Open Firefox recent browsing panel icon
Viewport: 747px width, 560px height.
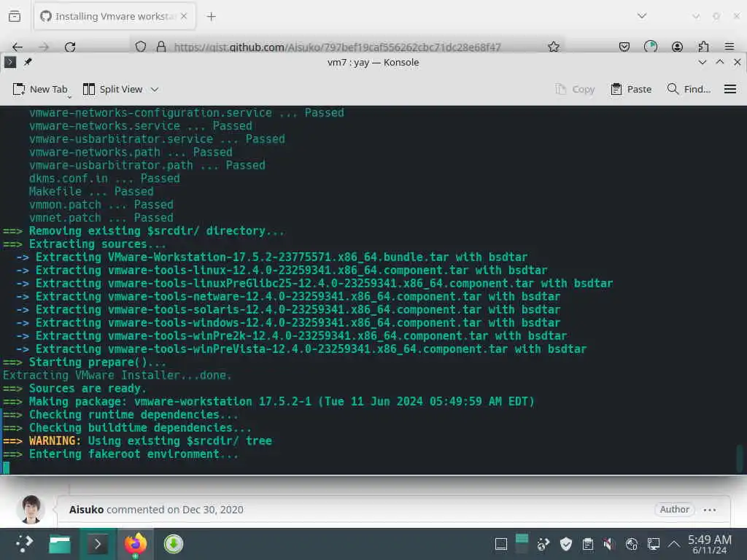pos(15,16)
